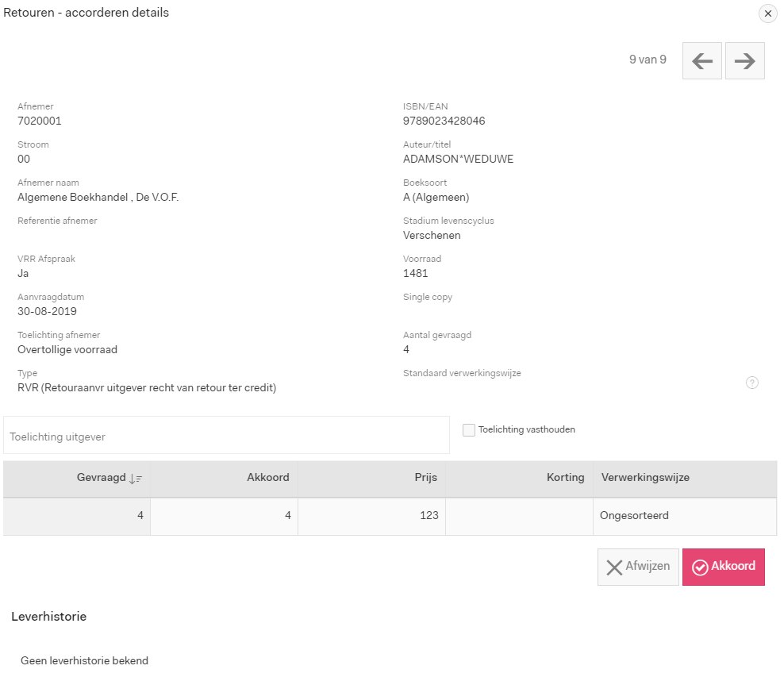Click the Akkoord quantity cell showing 4

[x=224, y=517]
